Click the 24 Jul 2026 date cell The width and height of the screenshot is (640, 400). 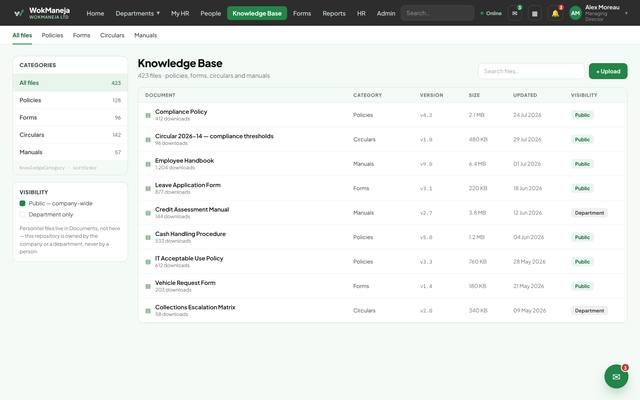(x=527, y=115)
